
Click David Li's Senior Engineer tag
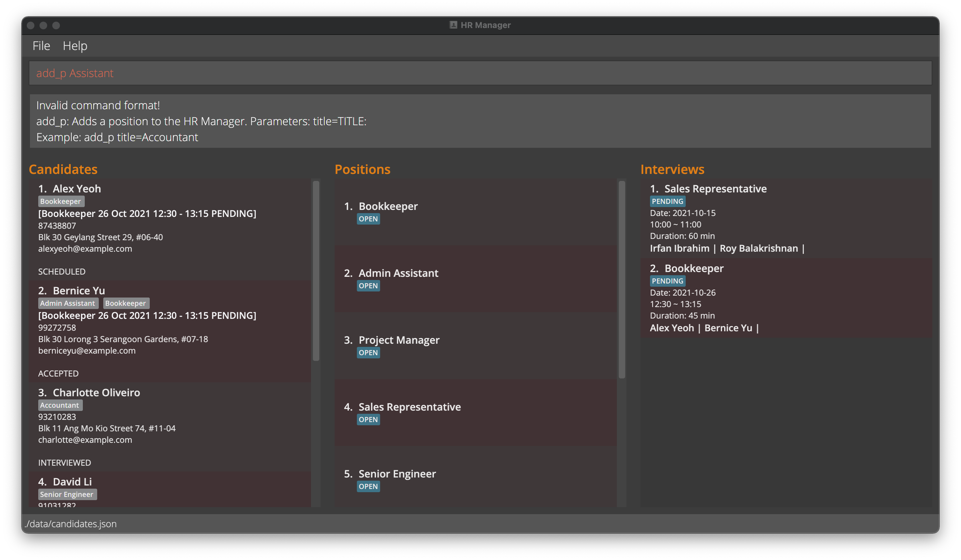point(67,494)
